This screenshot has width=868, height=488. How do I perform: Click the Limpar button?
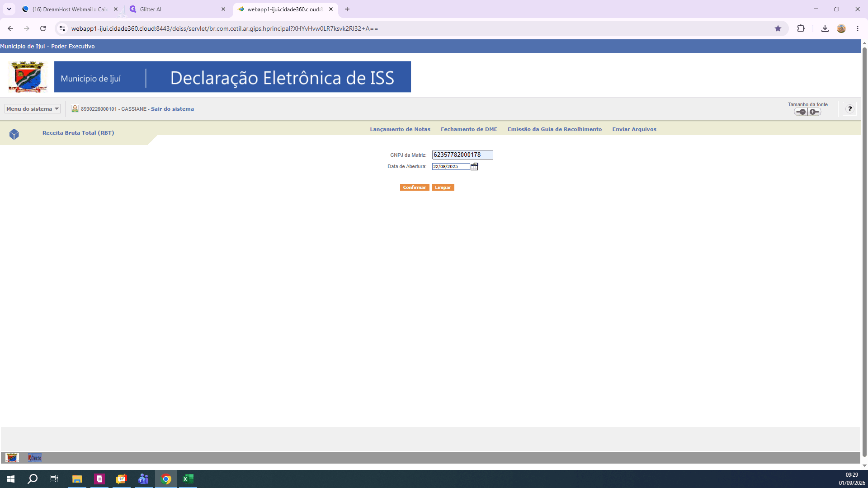443,188
